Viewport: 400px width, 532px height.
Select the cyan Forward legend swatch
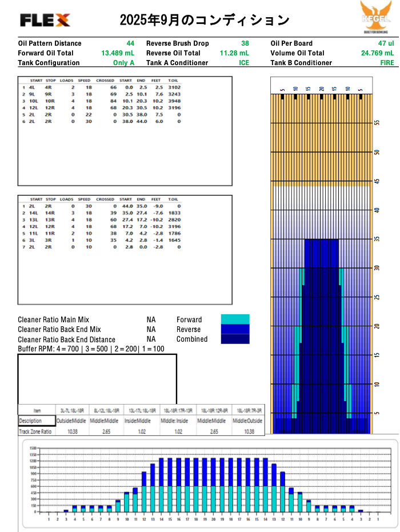pos(235,319)
